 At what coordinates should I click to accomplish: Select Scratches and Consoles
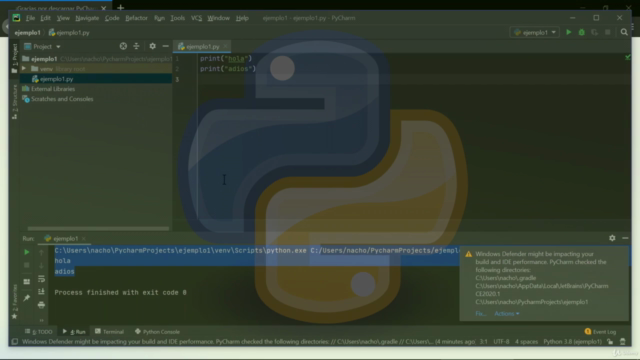[62, 99]
